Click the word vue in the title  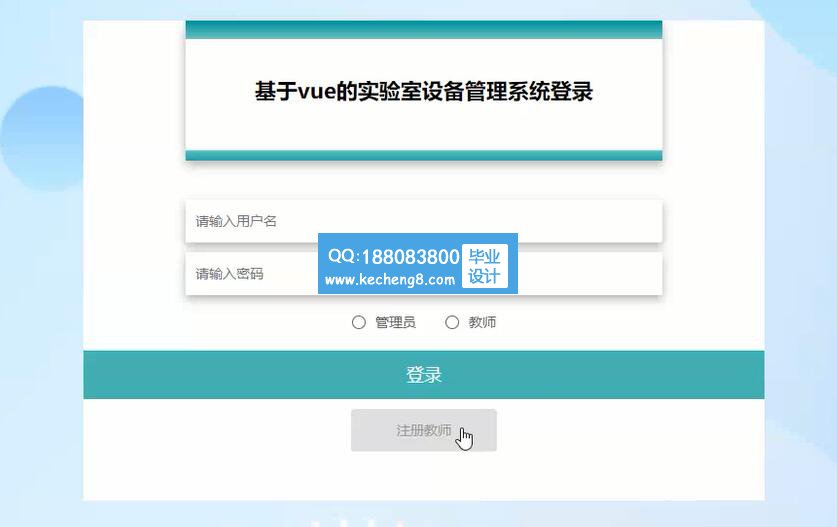pyautogui.click(x=317, y=92)
